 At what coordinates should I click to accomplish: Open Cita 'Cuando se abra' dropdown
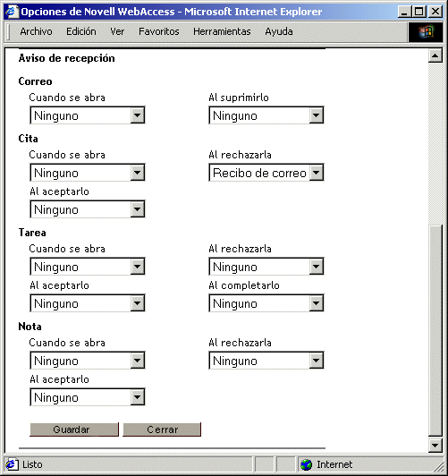tap(88, 173)
